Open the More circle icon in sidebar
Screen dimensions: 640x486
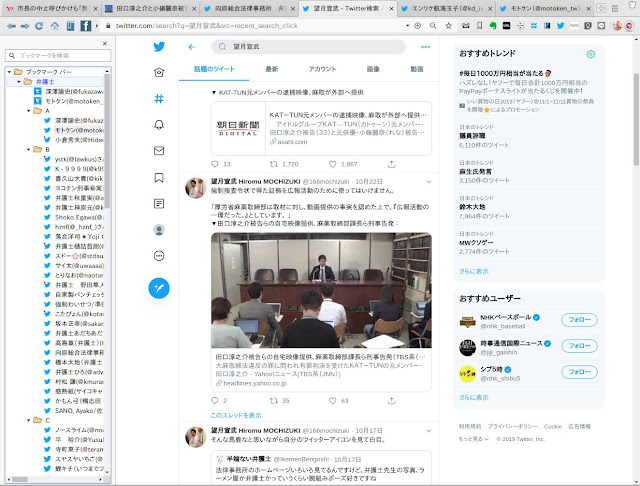[x=159, y=256]
